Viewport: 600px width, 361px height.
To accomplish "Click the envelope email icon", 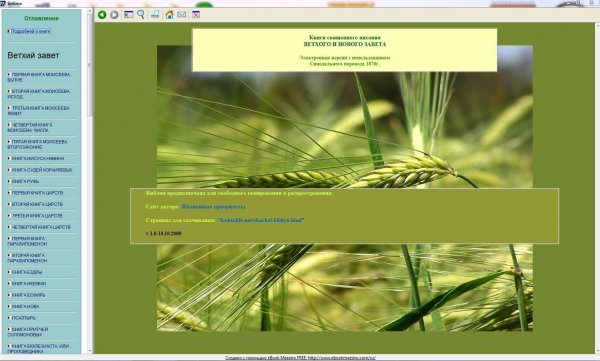I will (181, 15).
